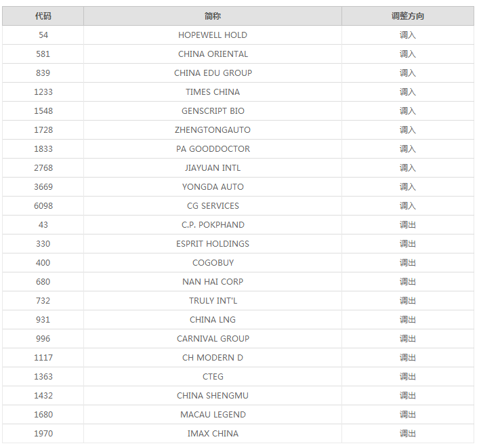479x448 pixels.
Task: Click stock code 581
Action: pyautogui.click(x=43, y=54)
